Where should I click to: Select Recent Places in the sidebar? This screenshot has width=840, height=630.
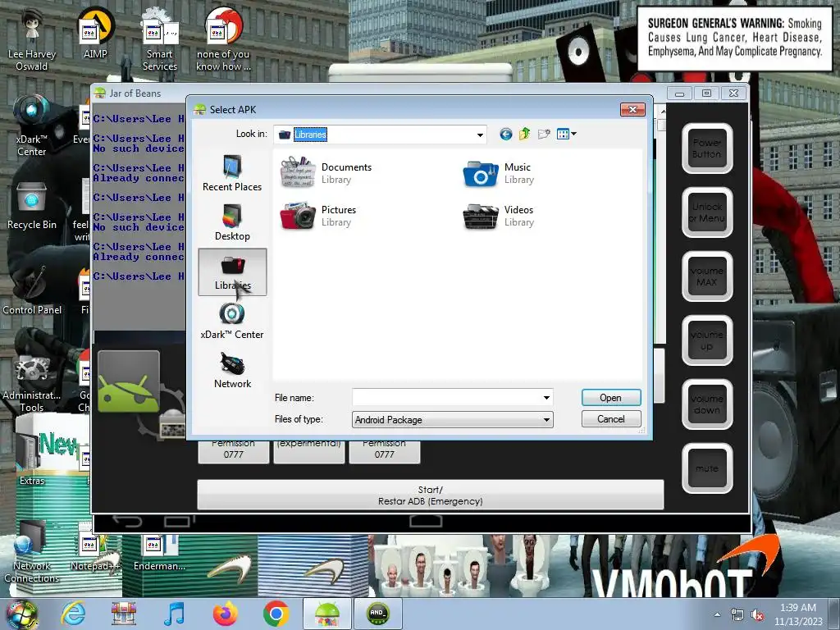pos(232,173)
